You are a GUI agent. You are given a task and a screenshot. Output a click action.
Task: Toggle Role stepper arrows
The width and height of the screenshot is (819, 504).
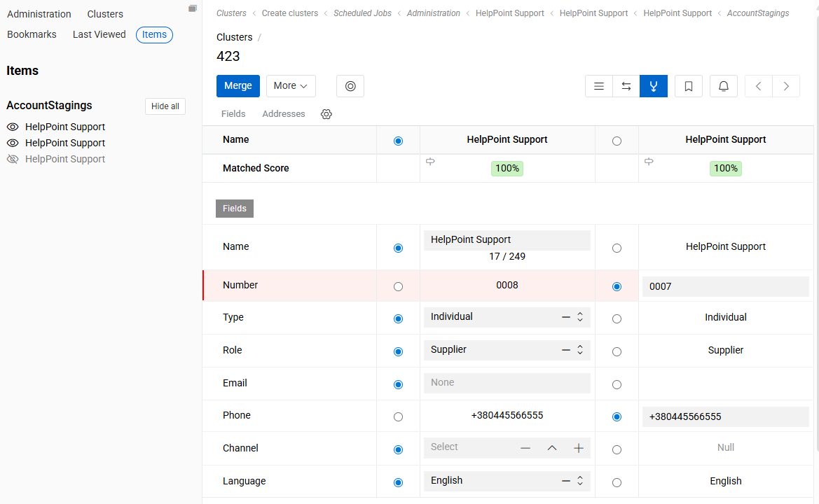(x=580, y=350)
